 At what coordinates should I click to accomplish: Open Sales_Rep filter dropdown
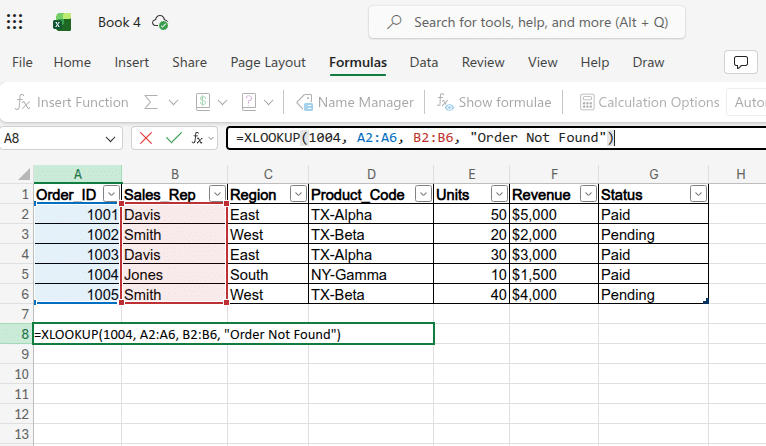pos(217,194)
